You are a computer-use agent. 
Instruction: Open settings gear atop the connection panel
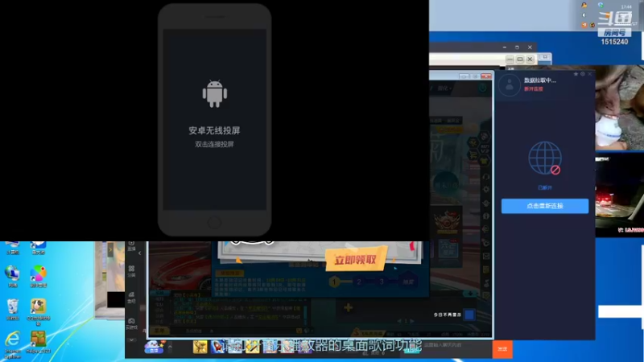click(x=583, y=74)
